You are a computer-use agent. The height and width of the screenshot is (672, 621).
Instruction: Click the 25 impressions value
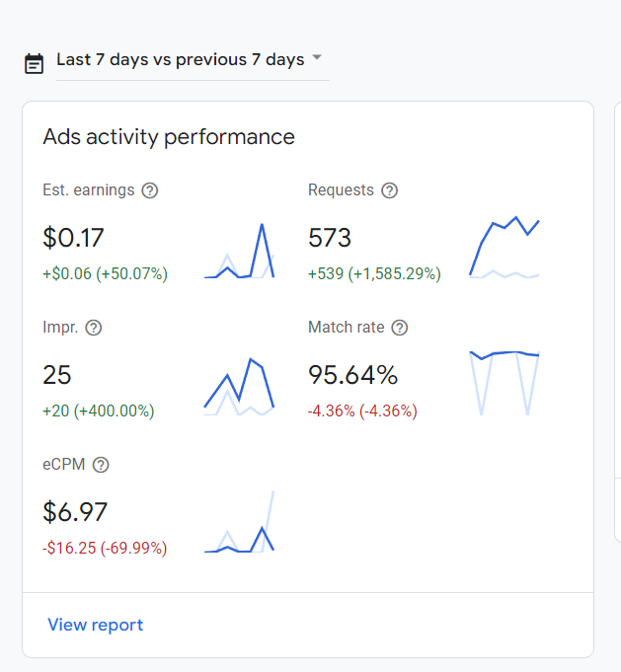(x=57, y=375)
